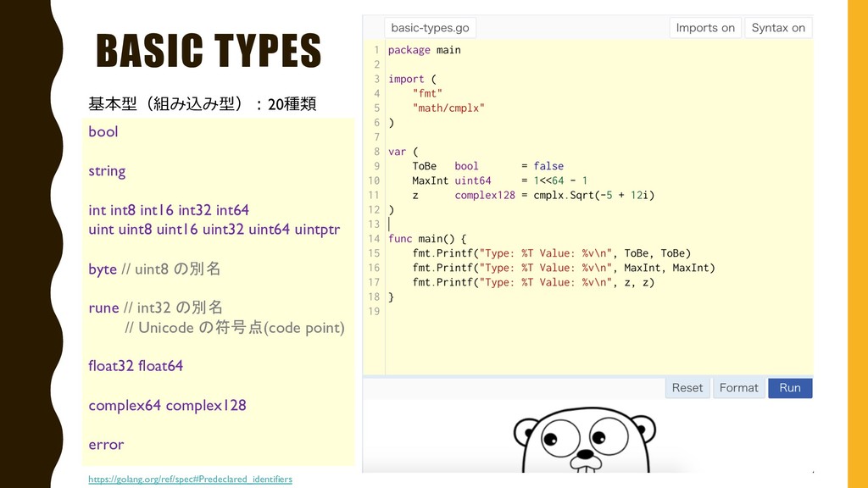Click the "bool" type in the list
This screenshot has height=488, width=868.
pyautogui.click(x=103, y=131)
